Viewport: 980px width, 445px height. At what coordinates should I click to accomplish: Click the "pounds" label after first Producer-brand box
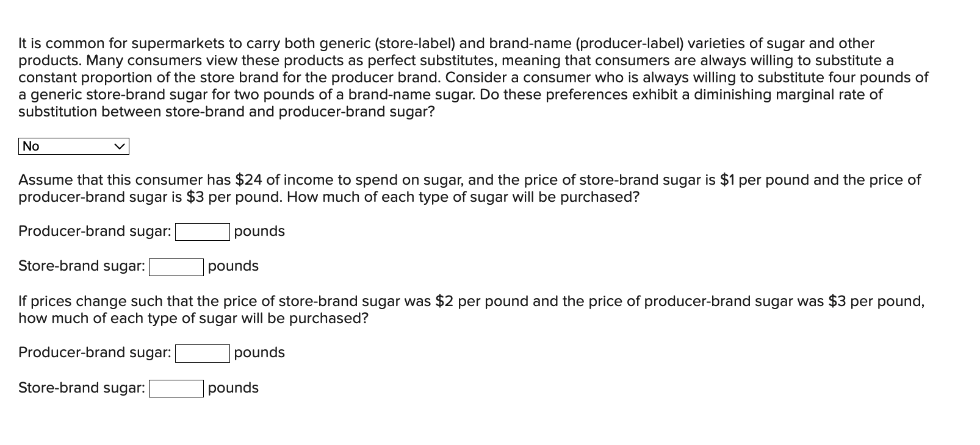point(259,232)
